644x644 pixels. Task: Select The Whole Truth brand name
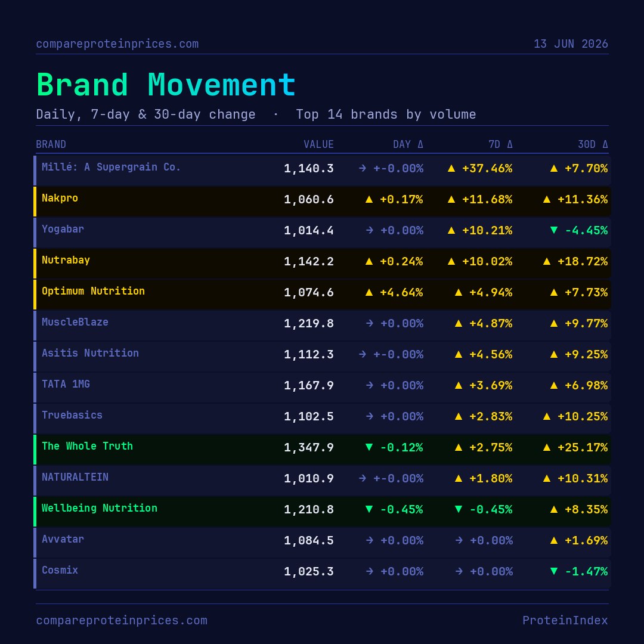pyautogui.click(x=87, y=446)
